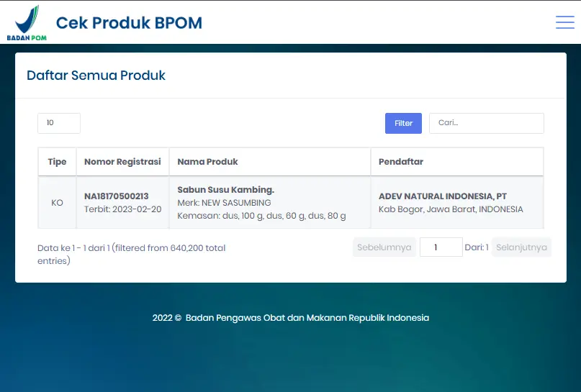Click the page number input field

[x=441, y=247]
